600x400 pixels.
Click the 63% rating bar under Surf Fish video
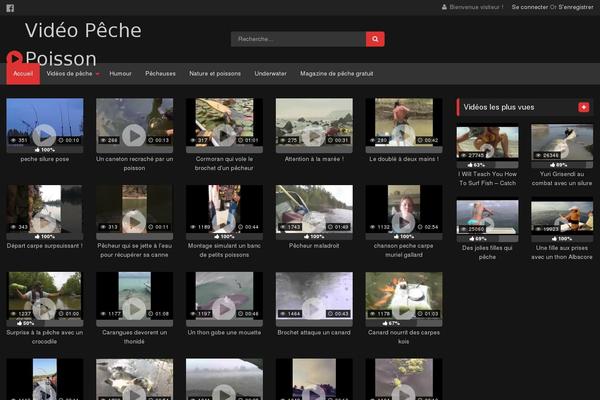click(488, 165)
